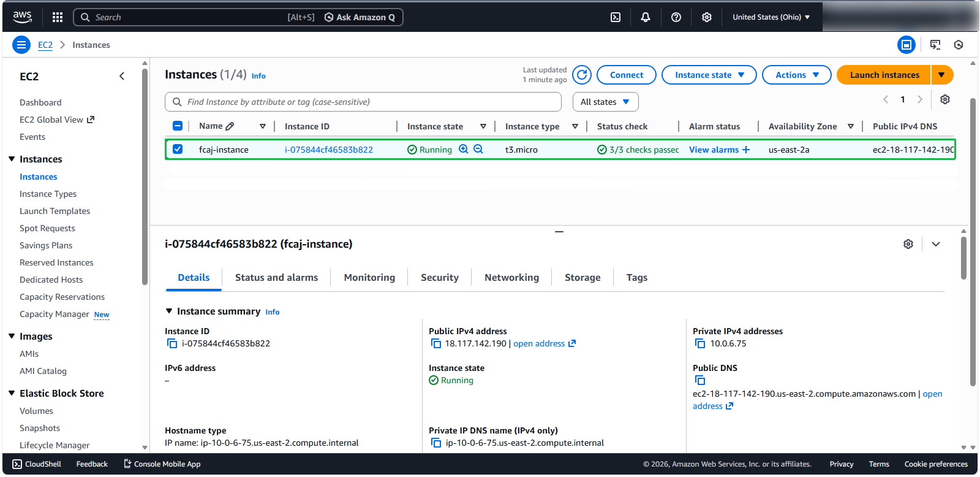This screenshot has height=477, width=980.
Task: Click the blue panel layout icon
Action: point(907,45)
